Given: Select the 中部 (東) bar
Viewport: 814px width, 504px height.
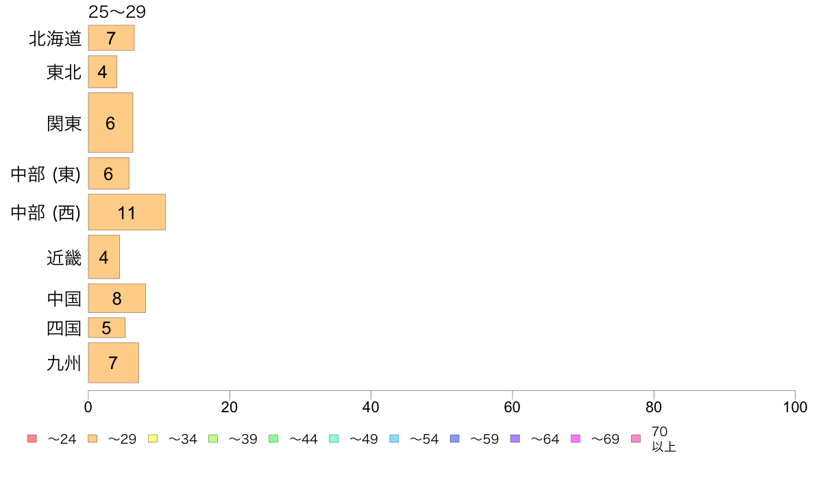Looking at the screenshot, I should [108, 174].
